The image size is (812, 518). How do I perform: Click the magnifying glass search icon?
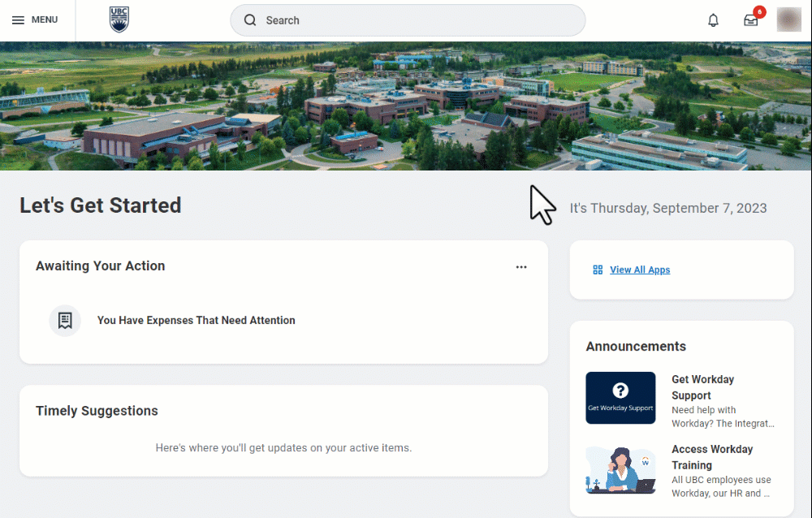[250, 20]
